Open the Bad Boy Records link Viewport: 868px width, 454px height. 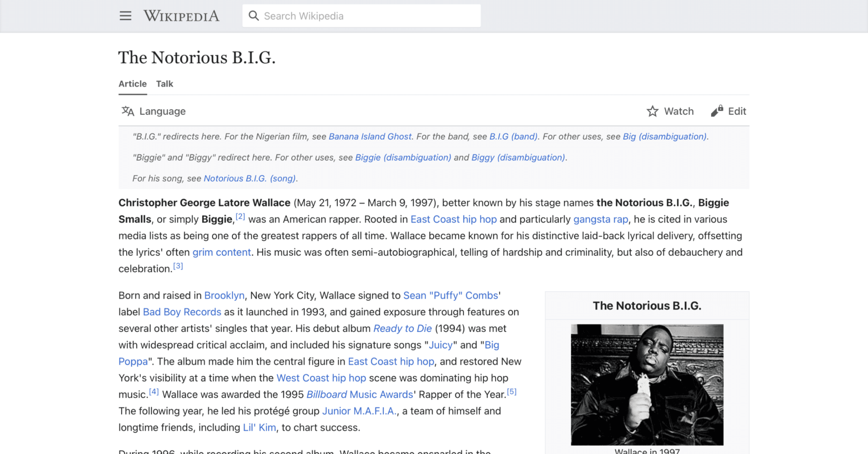tap(182, 312)
